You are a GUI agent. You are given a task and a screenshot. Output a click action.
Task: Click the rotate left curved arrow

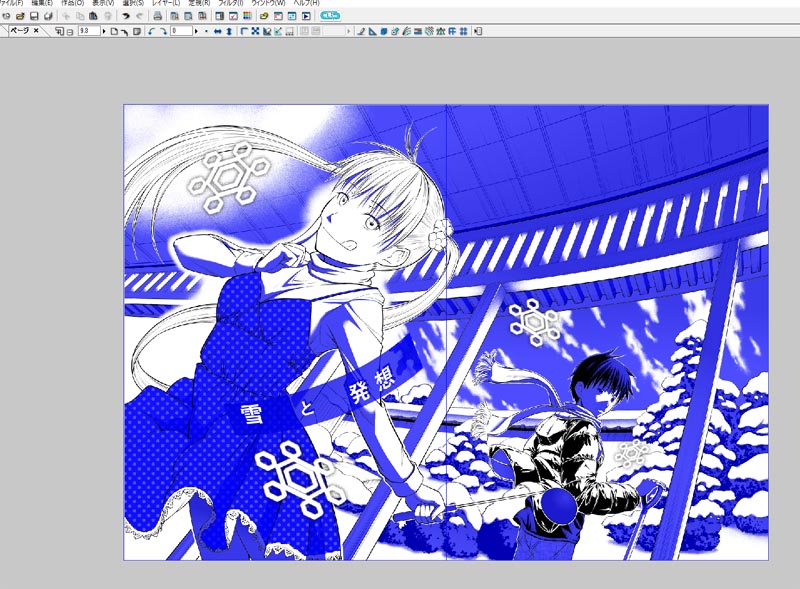point(152,31)
